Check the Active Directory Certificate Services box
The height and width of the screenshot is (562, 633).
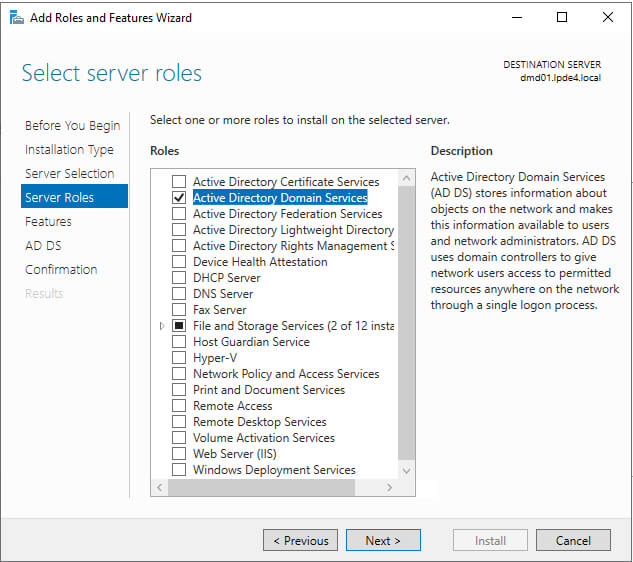coord(179,182)
